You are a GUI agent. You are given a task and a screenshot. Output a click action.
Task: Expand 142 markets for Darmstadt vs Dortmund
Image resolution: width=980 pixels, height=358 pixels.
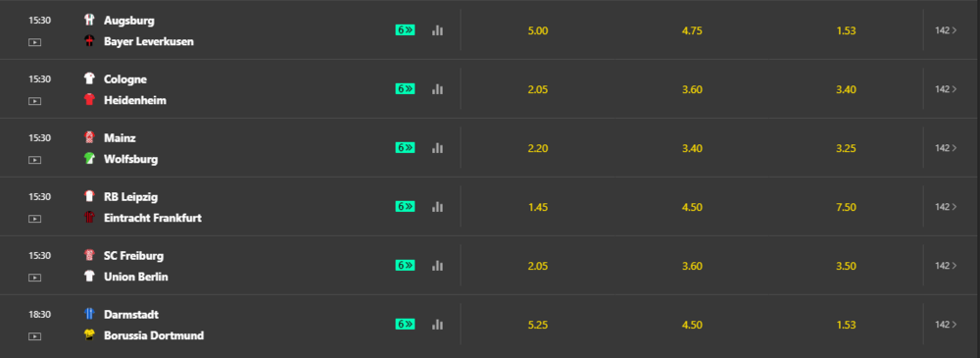[x=946, y=325]
